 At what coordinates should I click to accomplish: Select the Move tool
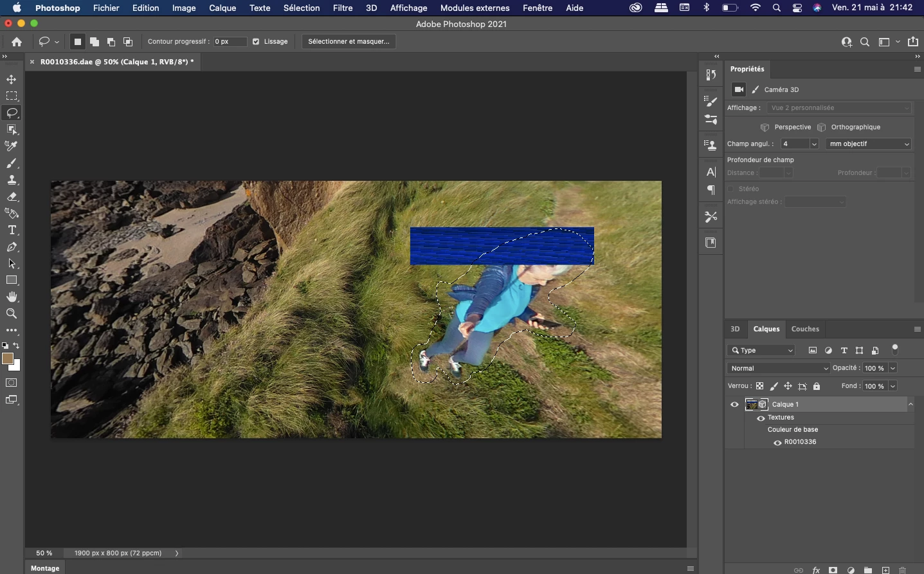click(12, 79)
